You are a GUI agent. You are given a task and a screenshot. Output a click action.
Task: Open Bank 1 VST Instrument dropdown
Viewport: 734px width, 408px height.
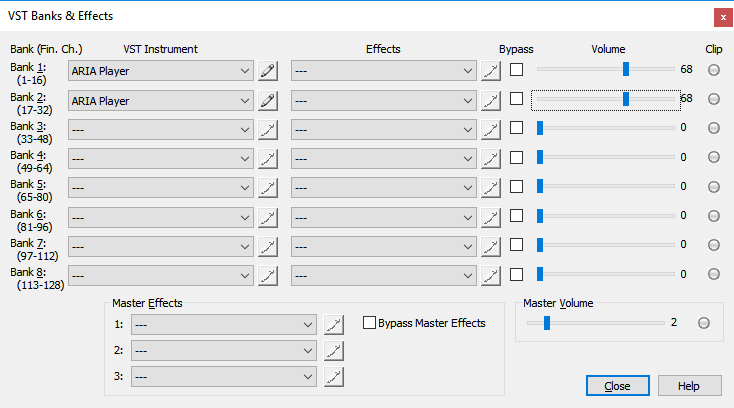coord(160,70)
